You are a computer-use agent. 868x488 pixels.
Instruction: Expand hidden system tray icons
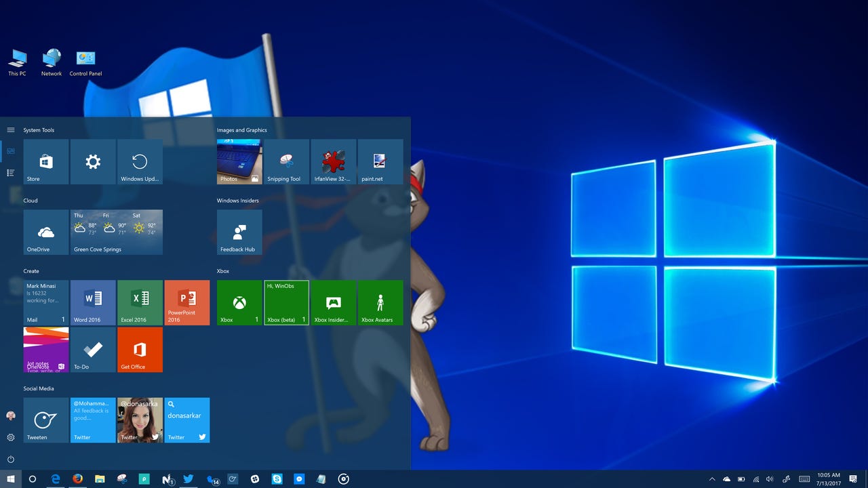click(x=712, y=479)
